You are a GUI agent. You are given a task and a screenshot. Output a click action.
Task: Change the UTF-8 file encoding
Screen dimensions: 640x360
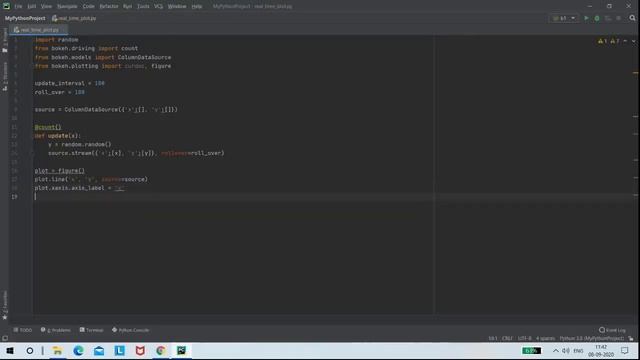[524, 338]
